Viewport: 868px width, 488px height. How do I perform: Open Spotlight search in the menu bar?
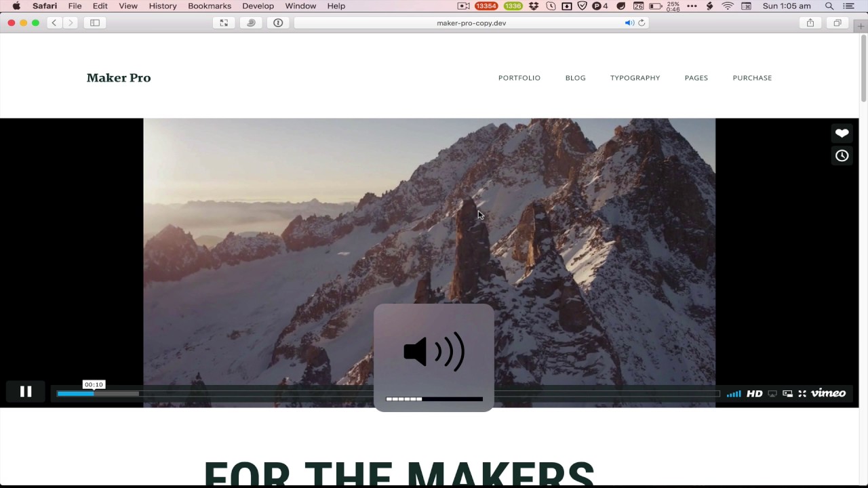point(829,6)
